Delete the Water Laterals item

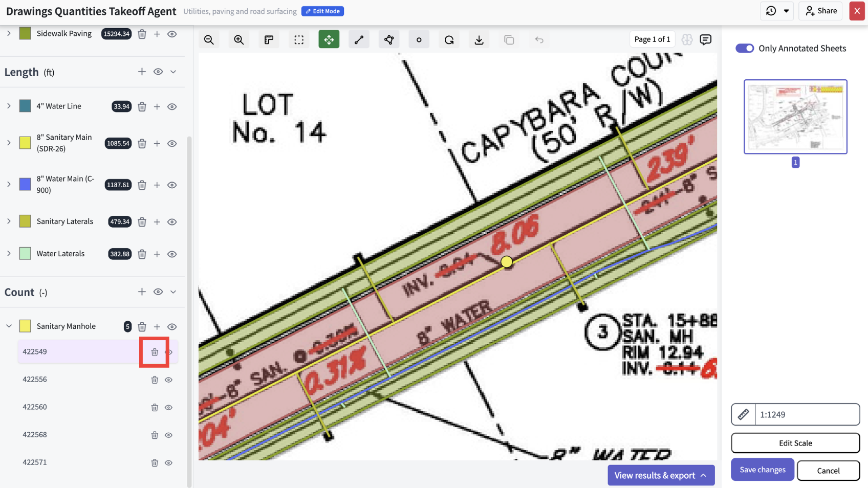click(142, 254)
